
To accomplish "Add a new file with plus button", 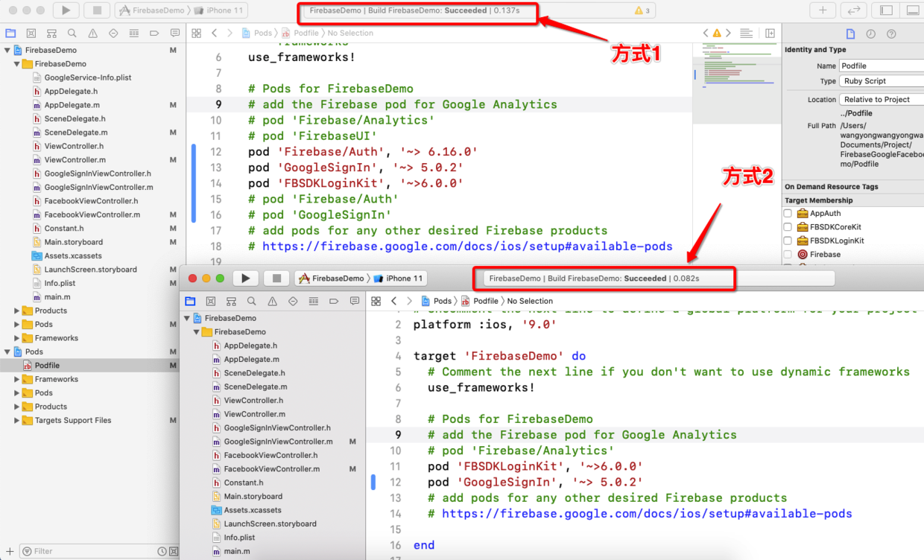I will pos(10,551).
